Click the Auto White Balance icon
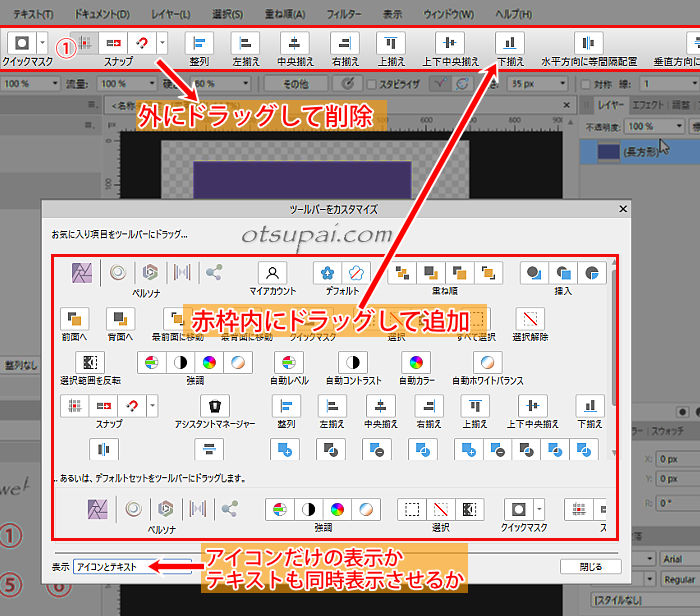700x616 pixels. [487, 362]
